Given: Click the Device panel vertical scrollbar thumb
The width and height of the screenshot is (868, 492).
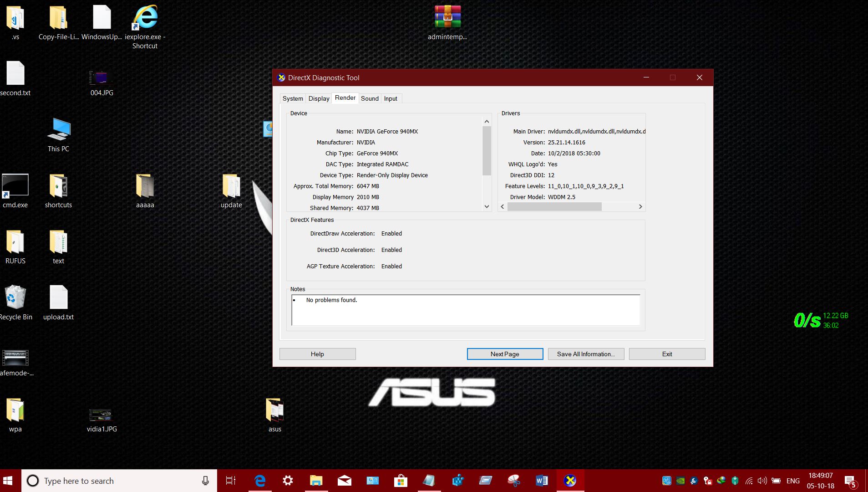Looking at the screenshot, I should tap(487, 151).
